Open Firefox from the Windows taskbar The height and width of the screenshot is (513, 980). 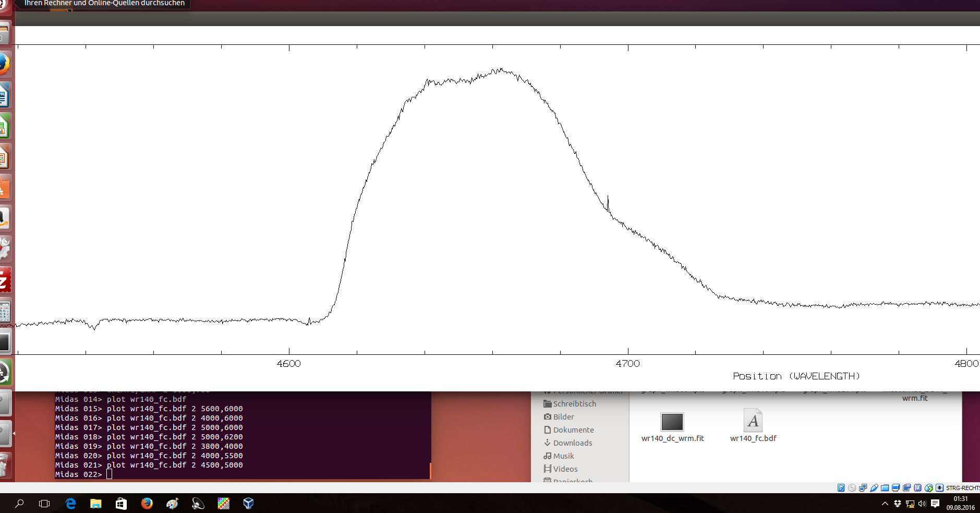(147, 503)
